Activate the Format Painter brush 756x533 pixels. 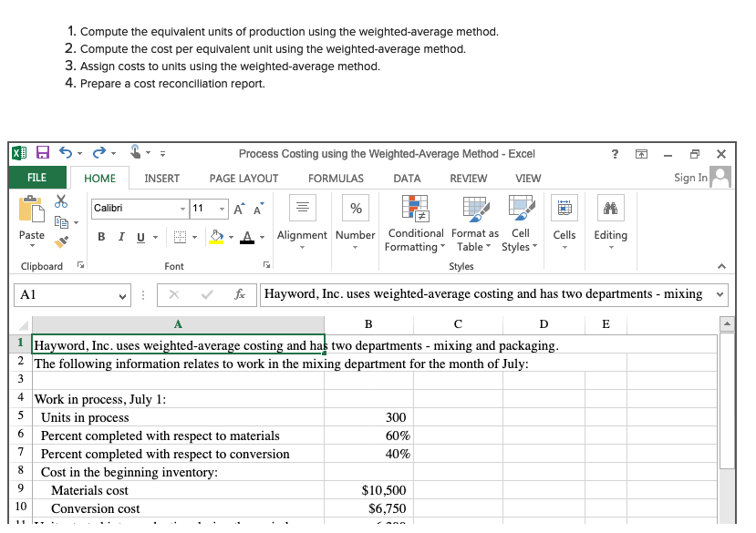tap(61, 241)
